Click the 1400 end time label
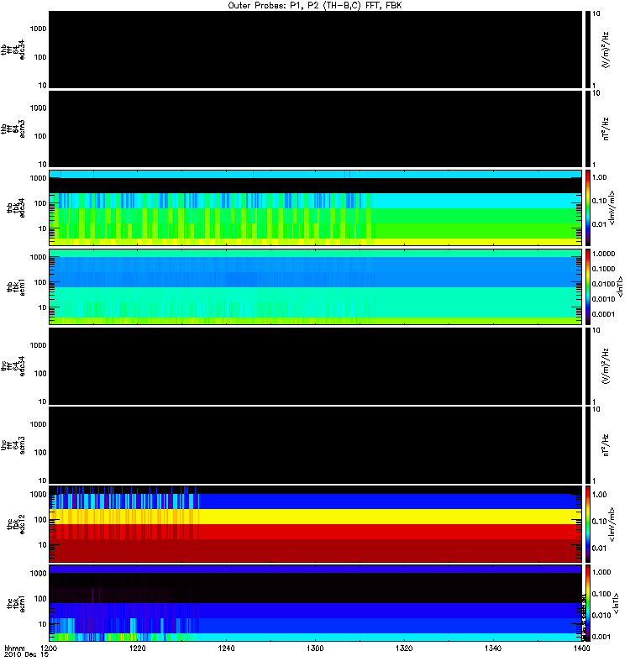The width and height of the screenshot is (630, 672). pyautogui.click(x=581, y=648)
